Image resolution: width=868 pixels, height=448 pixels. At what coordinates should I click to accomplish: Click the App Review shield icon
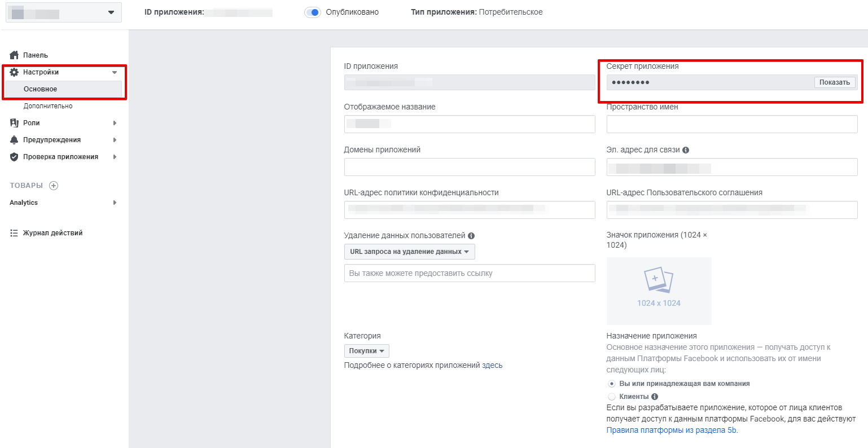(15, 157)
